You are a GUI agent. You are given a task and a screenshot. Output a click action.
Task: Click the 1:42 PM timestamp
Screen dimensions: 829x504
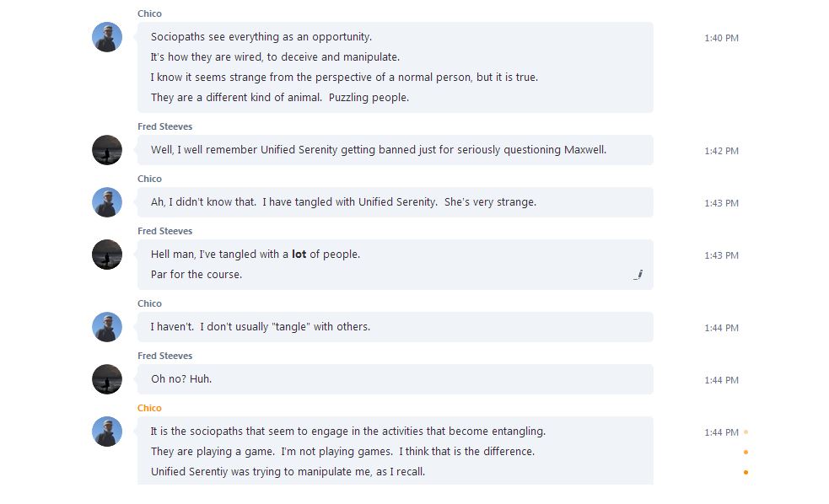coord(721,151)
